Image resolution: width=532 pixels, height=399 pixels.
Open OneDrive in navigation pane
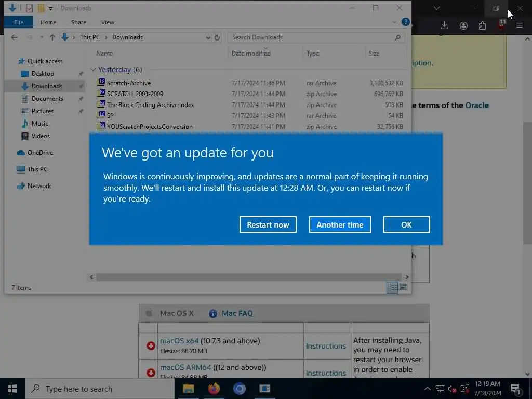click(40, 153)
